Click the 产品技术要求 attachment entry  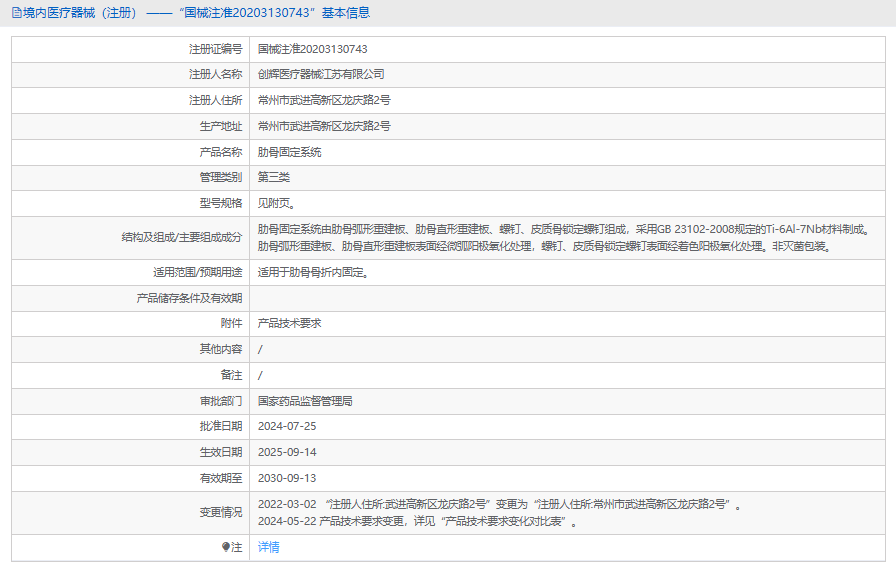[289, 323]
